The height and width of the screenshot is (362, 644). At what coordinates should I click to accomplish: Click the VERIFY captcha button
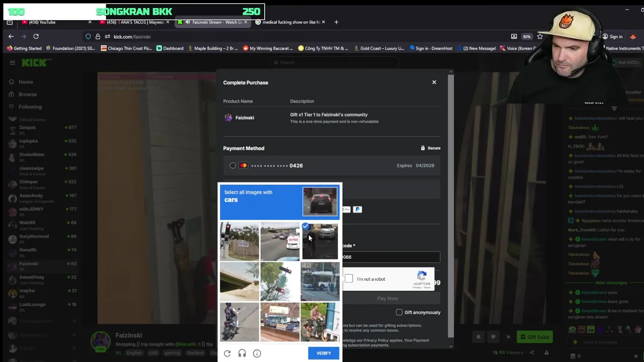324,353
